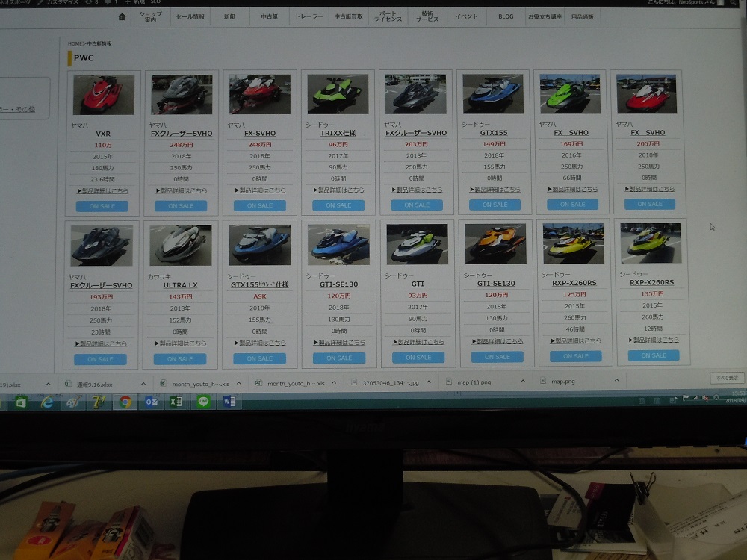The width and height of the screenshot is (747, 560).
Task: Switch to the Google Chrome taskbar icon
Action: 125,402
